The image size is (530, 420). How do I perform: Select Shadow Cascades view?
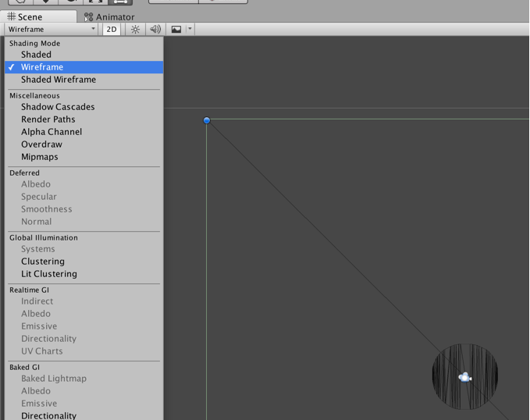click(84, 107)
